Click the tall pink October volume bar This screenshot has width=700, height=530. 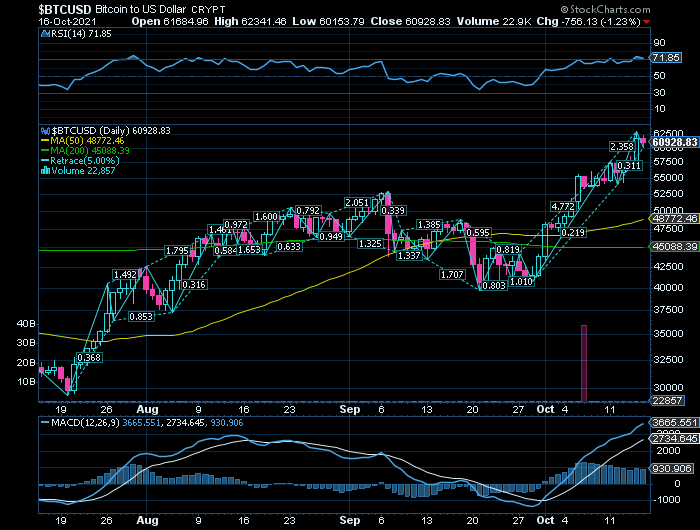584,363
